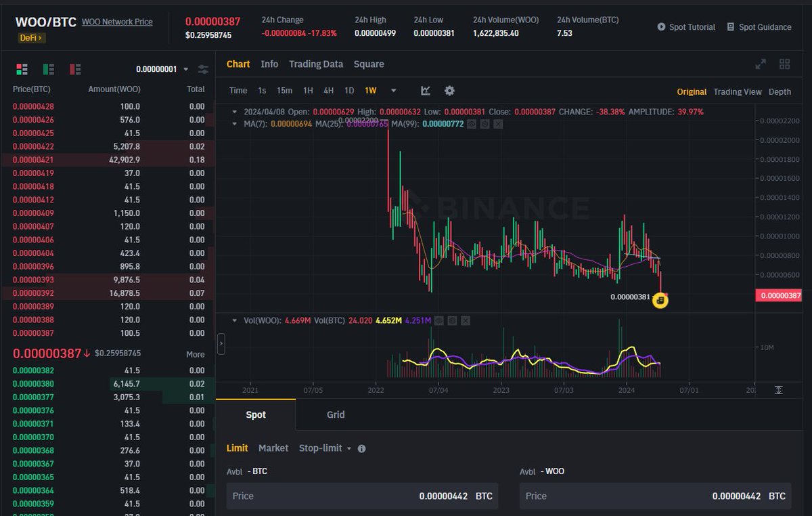Collapse OHLC data line arrow
812x516 pixels.
tap(235, 111)
